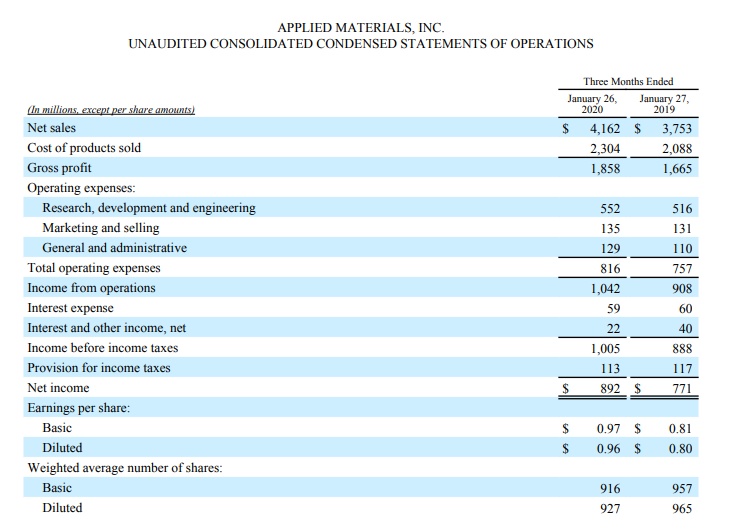Click the 'Gross profit' label

[59, 168]
